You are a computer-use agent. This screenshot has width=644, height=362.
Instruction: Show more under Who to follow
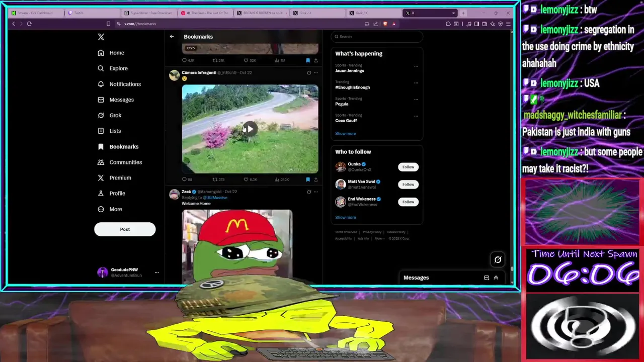[x=346, y=218]
